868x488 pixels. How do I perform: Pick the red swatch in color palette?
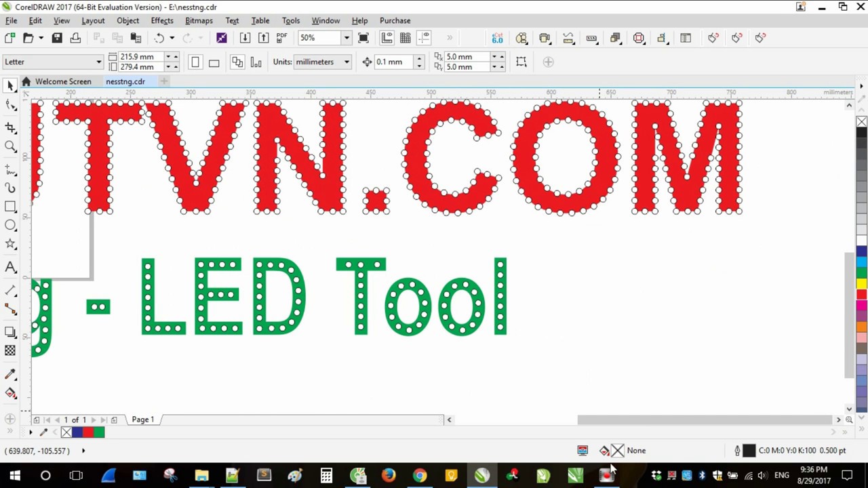862,294
